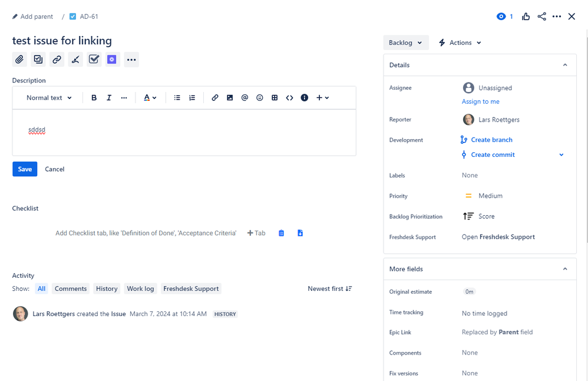This screenshot has width=588, height=381.
Task: Open the Backlog status dropdown
Action: point(405,43)
